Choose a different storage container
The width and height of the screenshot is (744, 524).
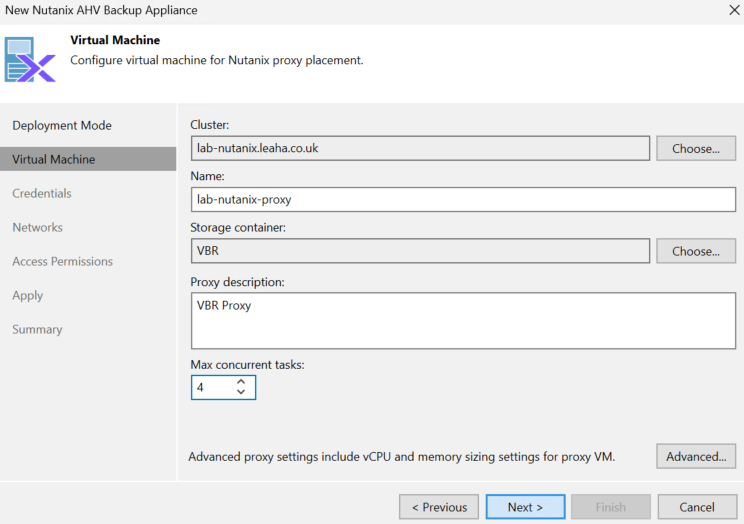(x=696, y=251)
